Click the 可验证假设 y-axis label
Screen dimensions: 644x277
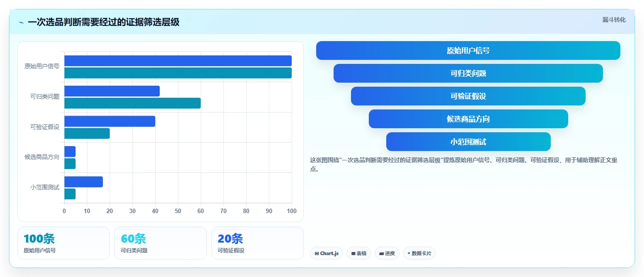point(45,127)
